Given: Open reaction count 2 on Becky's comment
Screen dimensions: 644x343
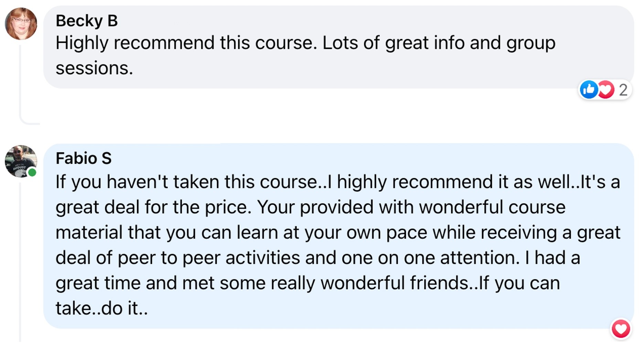Looking at the screenshot, I should click(x=623, y=90).
